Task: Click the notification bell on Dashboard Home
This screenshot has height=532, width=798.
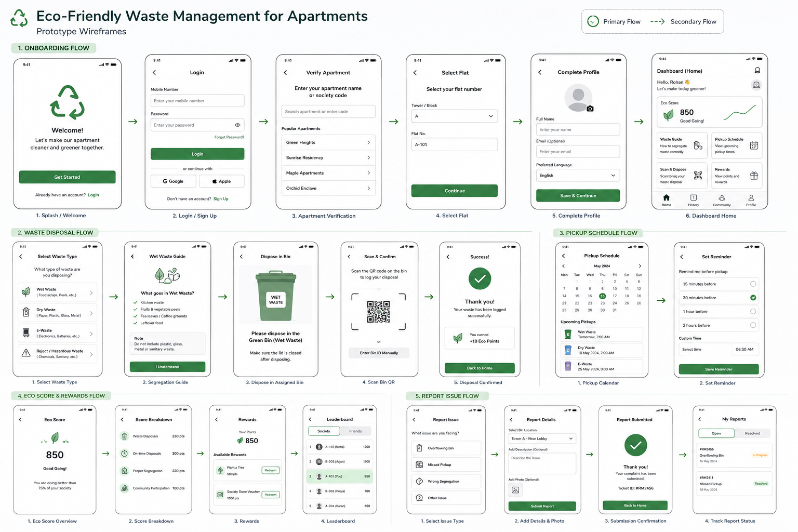Action: tap(757, 70)
